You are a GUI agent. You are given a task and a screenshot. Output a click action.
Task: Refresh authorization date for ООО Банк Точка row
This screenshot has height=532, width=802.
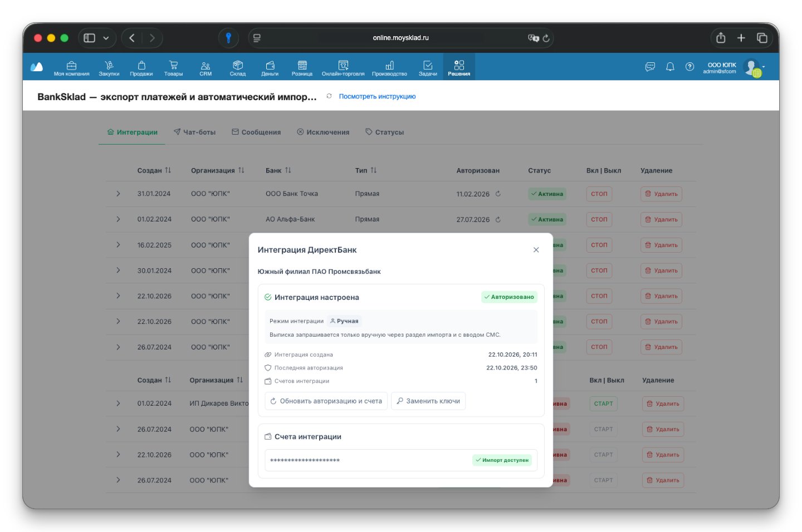(498, 194)
